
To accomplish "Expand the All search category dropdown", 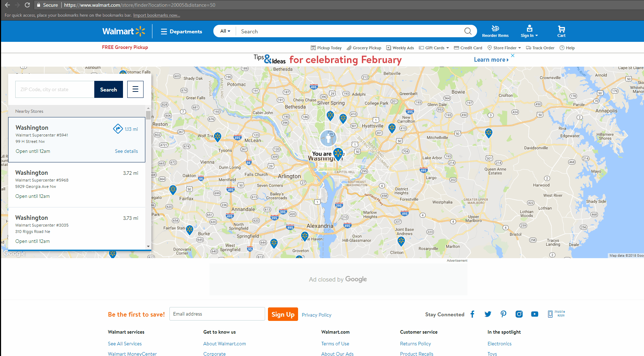I will click(x=225, y=31).
